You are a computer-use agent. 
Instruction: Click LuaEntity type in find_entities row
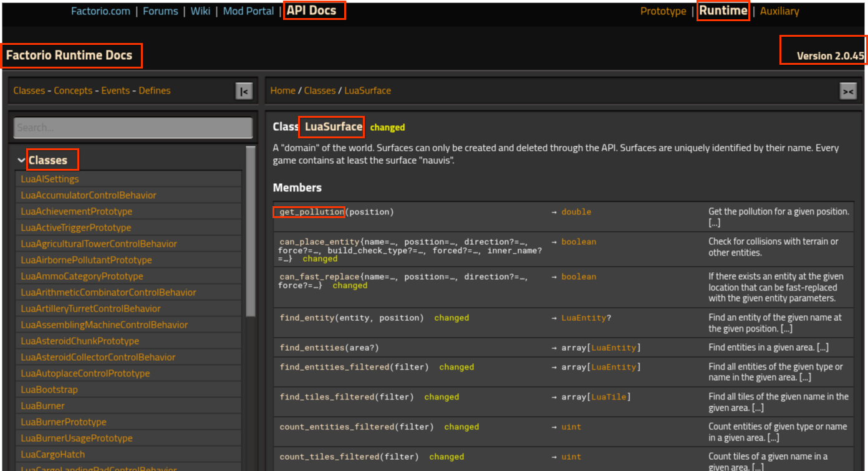pos(614,348)
